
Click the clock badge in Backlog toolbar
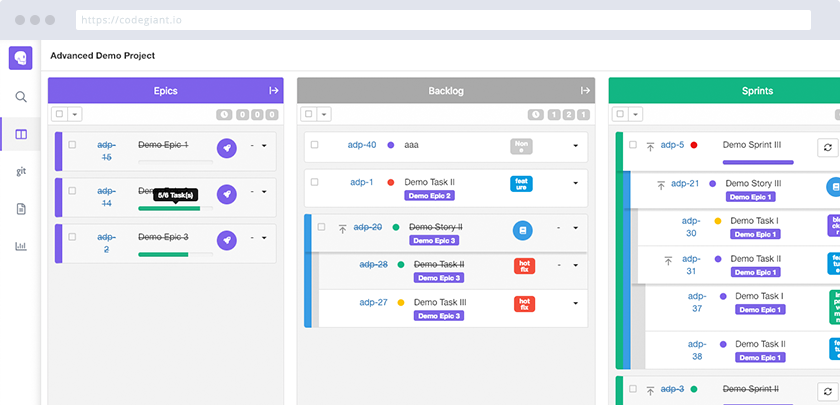click(x=536, y=115)
